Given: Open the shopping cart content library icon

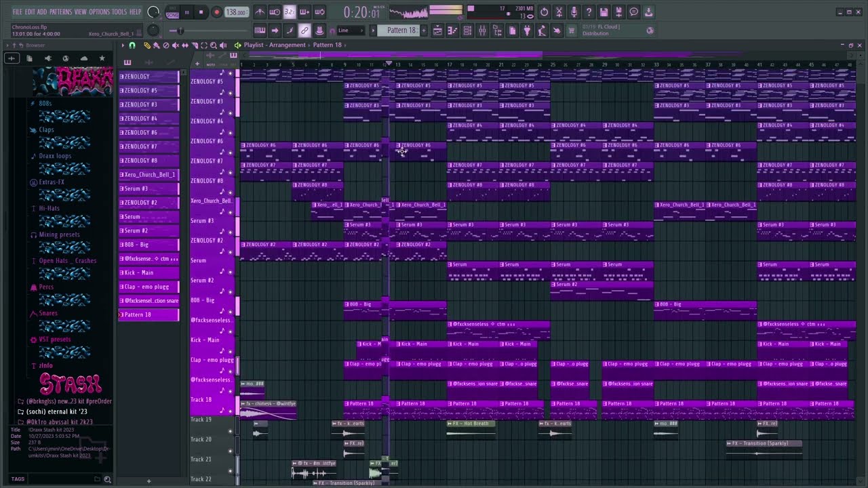Looking at the screenshot, I should [x=572, y=30].
